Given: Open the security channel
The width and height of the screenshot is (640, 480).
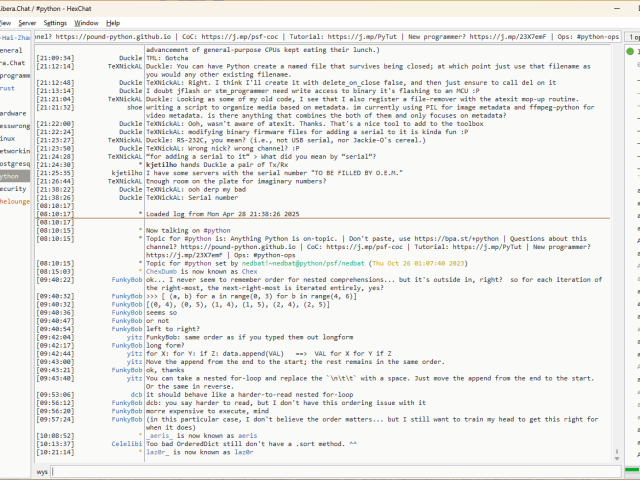Looking at the screenshot, I should [x=13, y=188].
